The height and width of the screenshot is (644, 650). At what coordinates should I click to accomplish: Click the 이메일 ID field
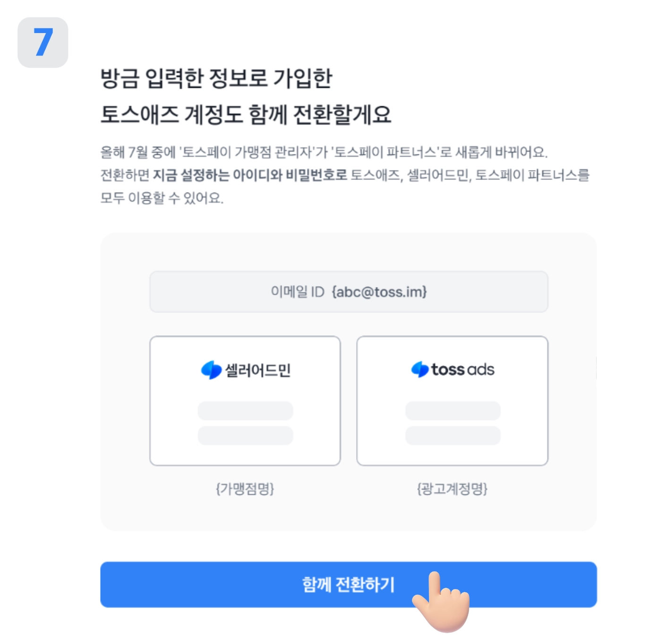coord(349,292)
